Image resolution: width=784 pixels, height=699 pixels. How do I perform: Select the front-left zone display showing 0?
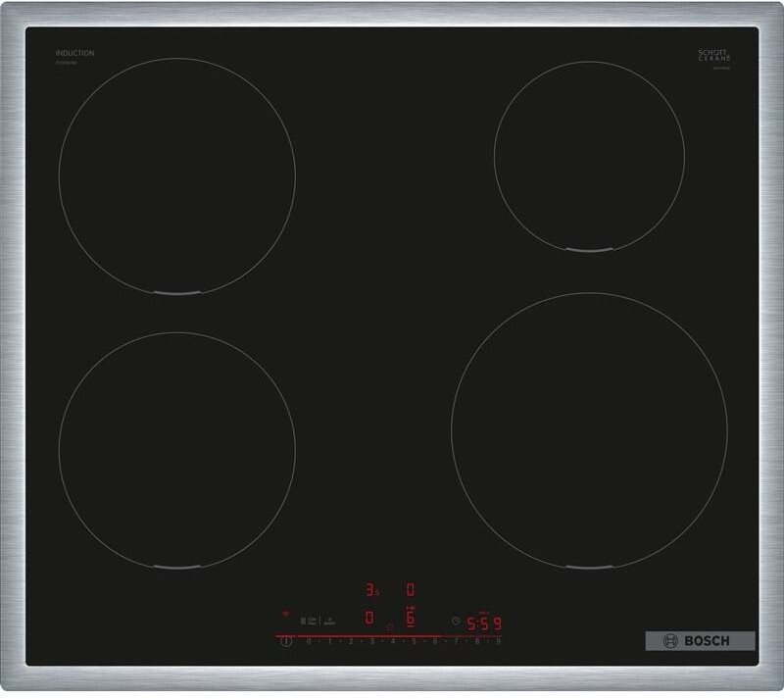coord(369,618)
